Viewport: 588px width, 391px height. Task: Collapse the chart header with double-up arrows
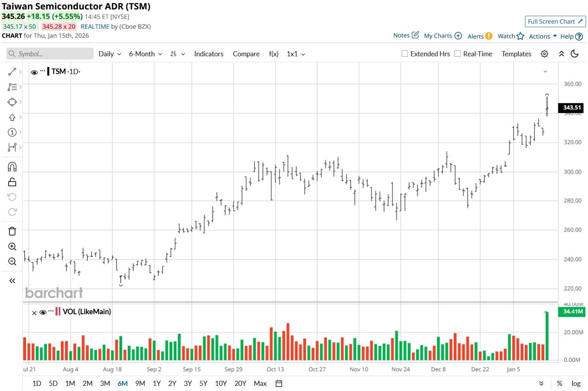point(562,54)
